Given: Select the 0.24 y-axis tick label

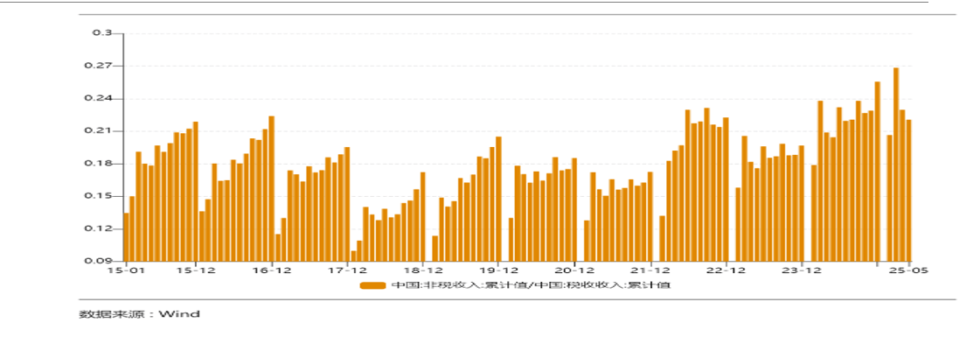Looking at the screenshot, I should [x=99, y=99].
